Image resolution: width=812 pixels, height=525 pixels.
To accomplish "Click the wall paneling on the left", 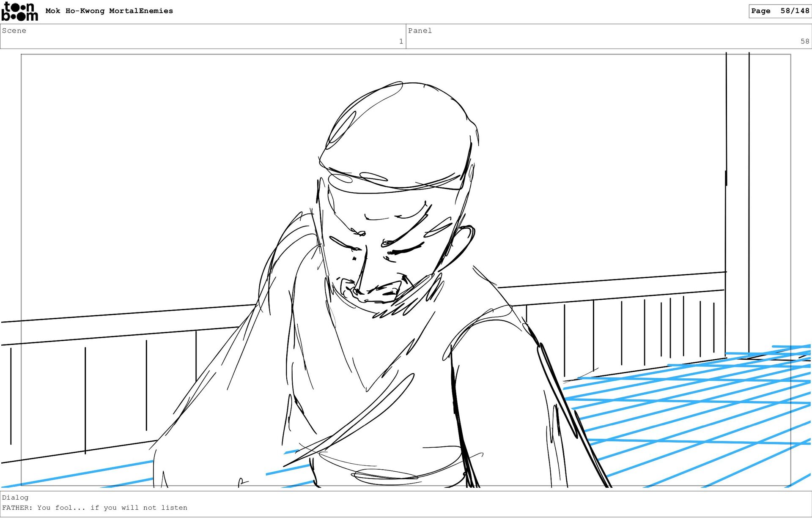I will (114, 389).
